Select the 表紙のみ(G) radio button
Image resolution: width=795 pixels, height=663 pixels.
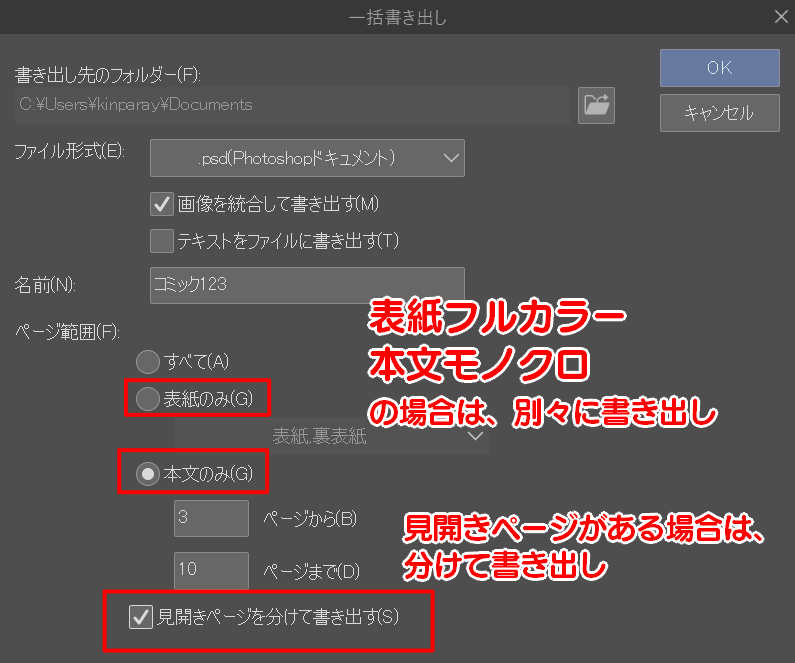pyautogui.click(x=148, y=398)
